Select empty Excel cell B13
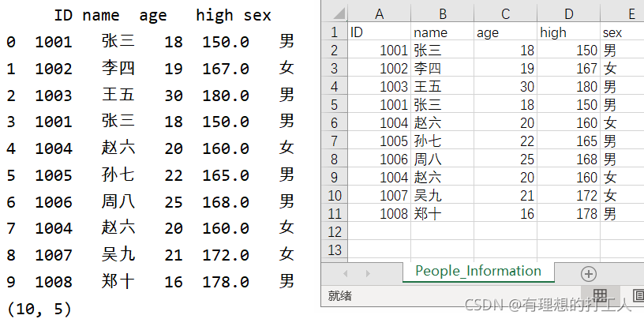644x319 pixels. (442, 250)
